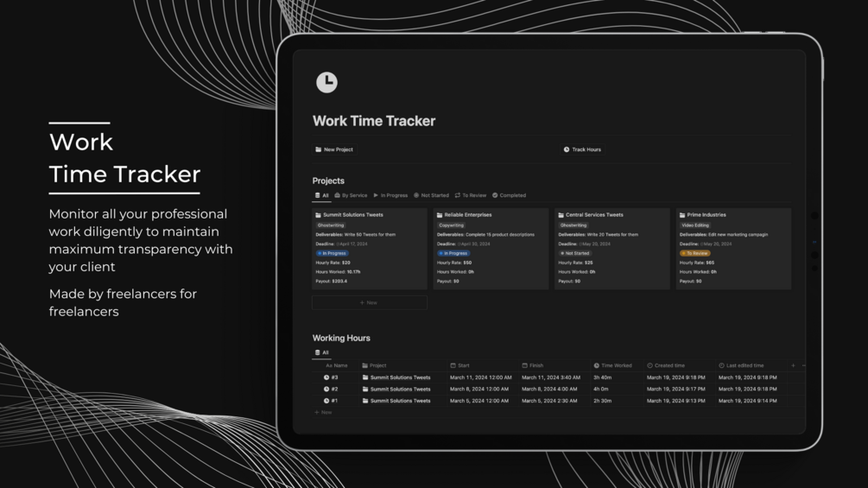The image size is (868, 488).
Task: Click the clock icon of row #1
Action: 326,401
